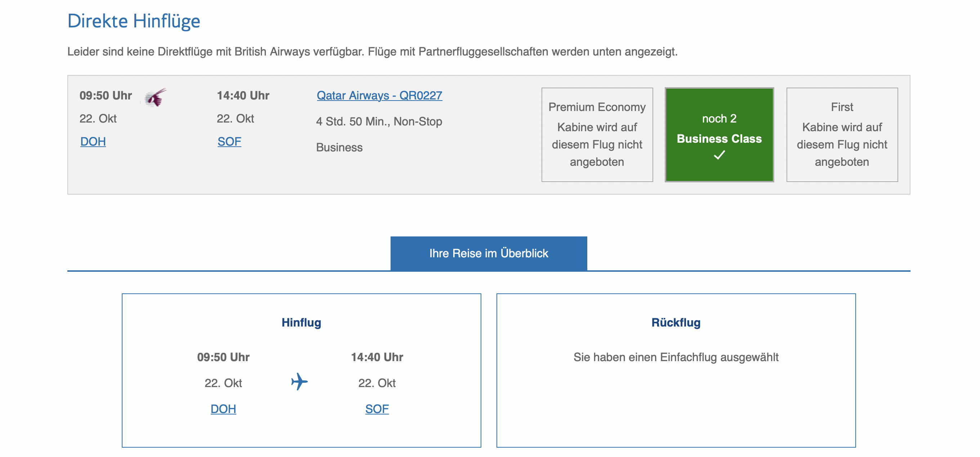Image resolution: width=980 pixels, height=457 pixels.
Task: Click DOH link in the flight result row
Action: point(93,142)
